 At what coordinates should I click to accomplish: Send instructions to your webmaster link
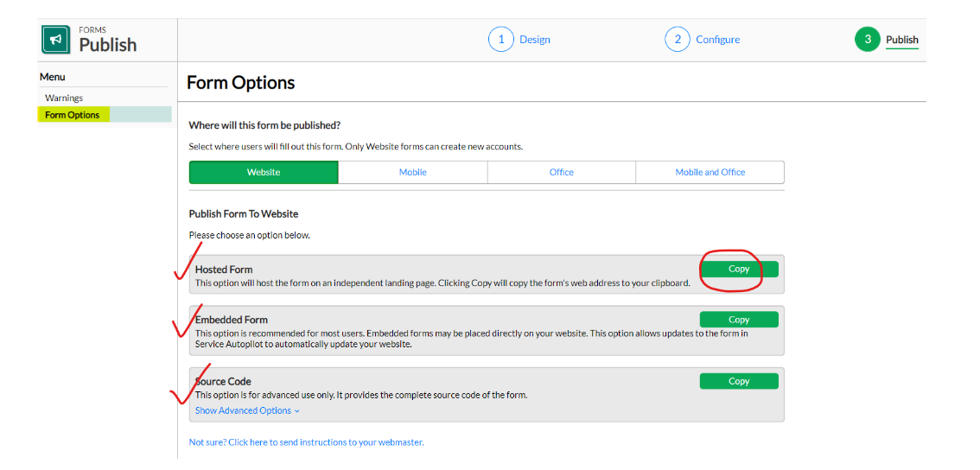tap(306, 442)
